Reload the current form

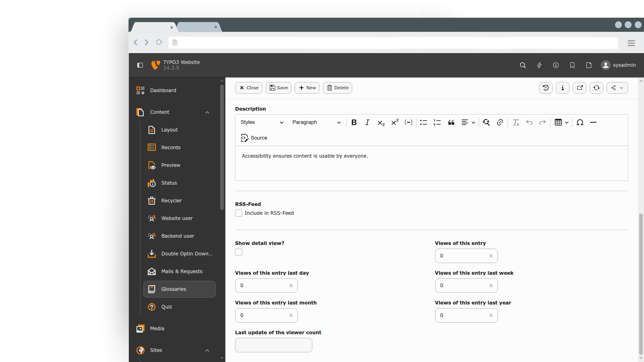597,88
